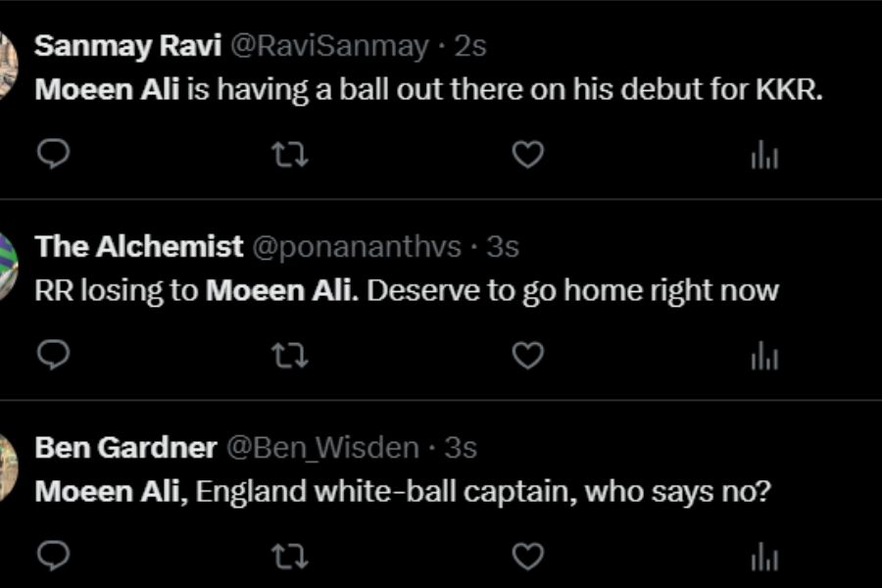This screenshot has width=882, height=588.
Task: View analytics for The Alchemist's tweet
Action: [764, 356]
